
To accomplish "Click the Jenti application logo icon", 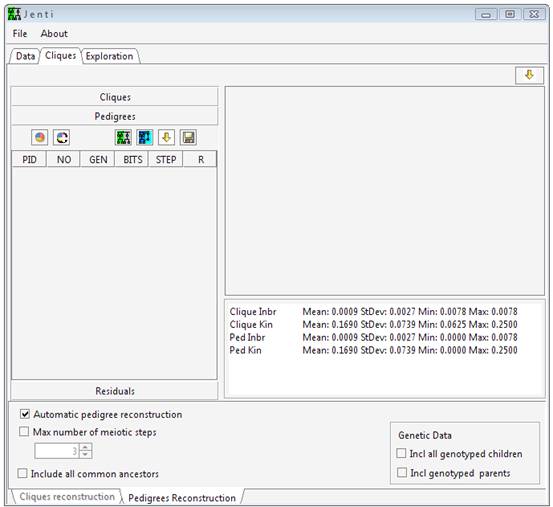I will [x=14, y=14].
